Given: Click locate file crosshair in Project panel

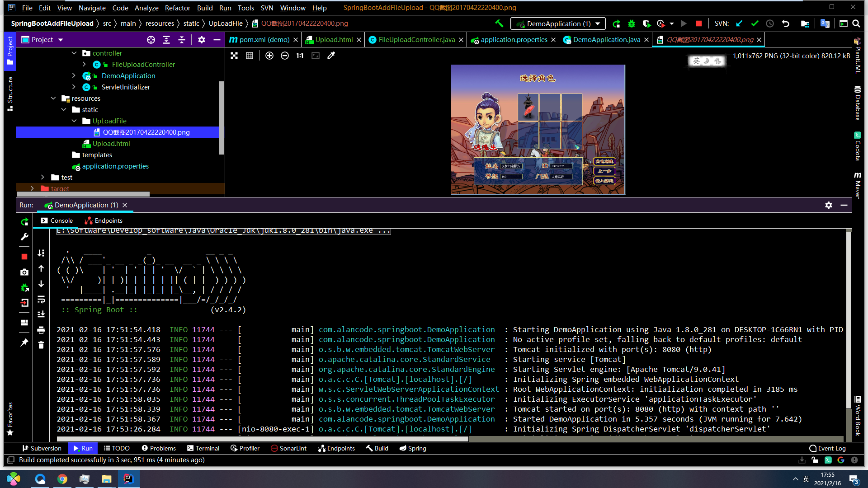Looking at the screenshot, I should click(151, 40).
